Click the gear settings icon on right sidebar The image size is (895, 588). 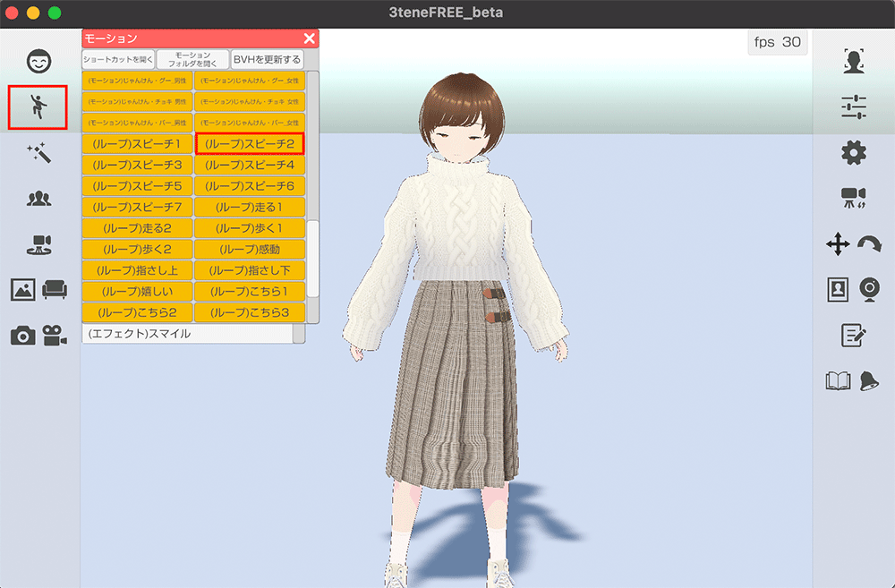(x=853, y=151)
